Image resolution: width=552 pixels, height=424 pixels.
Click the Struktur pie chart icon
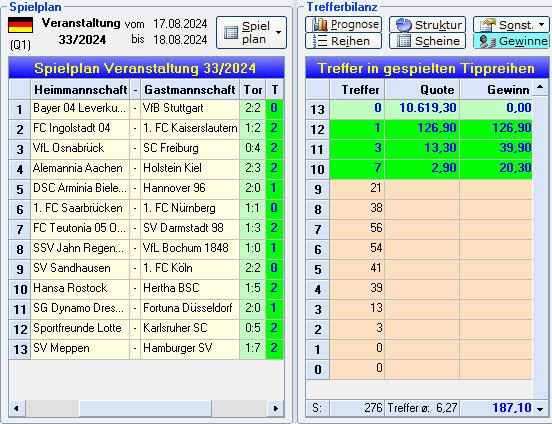pyautogui.click(x=403, y=25)
